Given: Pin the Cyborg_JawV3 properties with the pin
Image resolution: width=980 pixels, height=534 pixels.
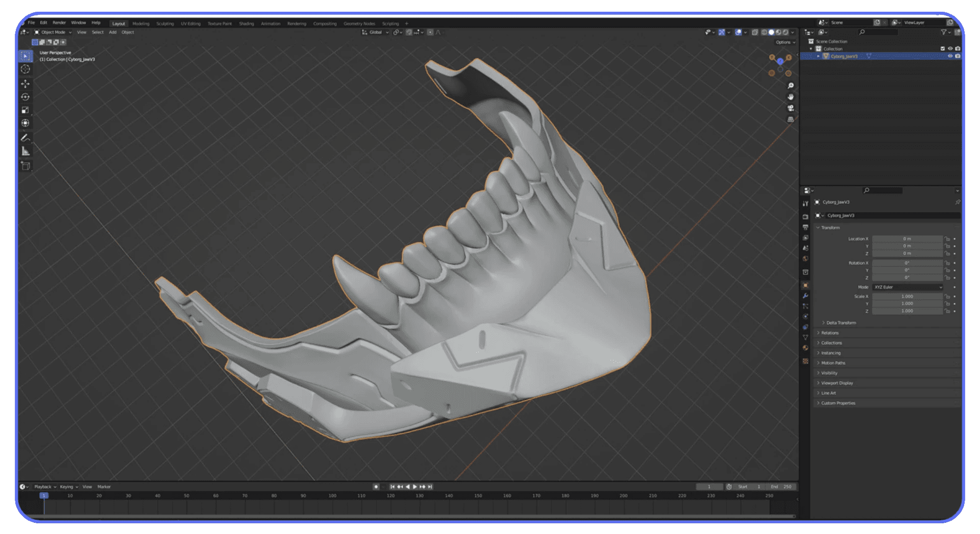Looking at the screenshot, I should point(959,202).
